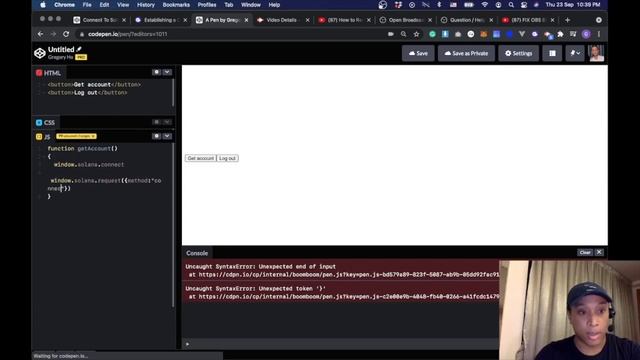640x360 pixels.
Task: Open the HTML editor settings gear
Action: [x=156, y=72]
